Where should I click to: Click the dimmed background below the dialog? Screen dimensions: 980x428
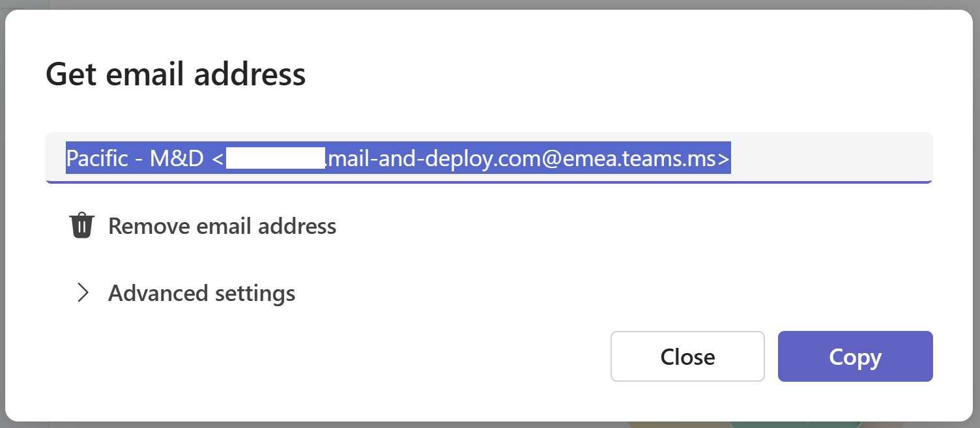(x=489, y=425)
